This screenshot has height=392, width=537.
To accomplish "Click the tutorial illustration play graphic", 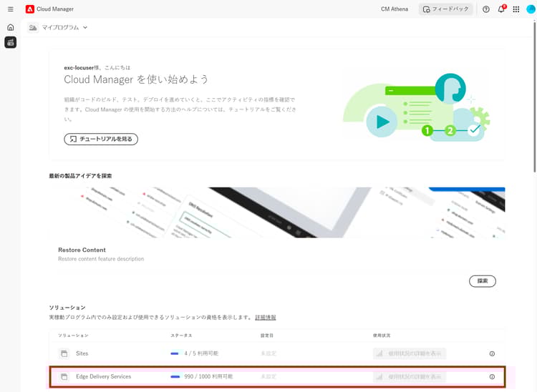I will 382,122.
